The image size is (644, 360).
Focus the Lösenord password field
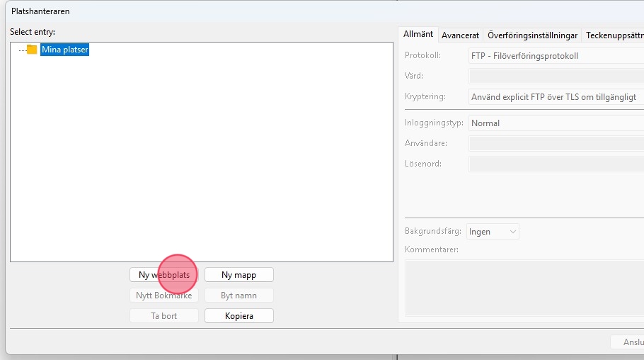click(556, 164)
